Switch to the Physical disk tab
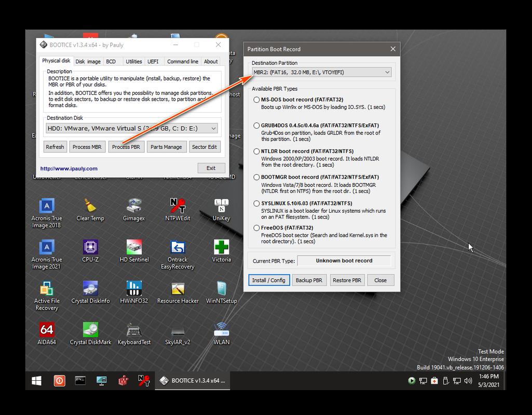The height and width of the screenshot is (415, 532). click(56, 61)
